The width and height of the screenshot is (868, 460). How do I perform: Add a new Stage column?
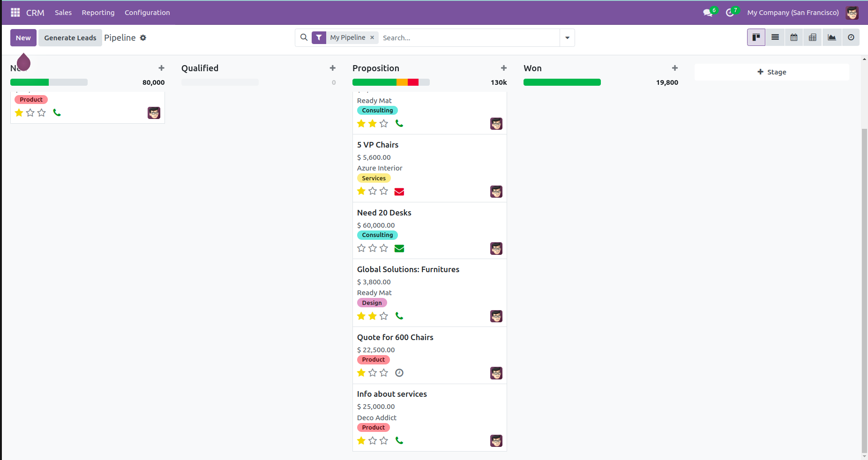tap(772, 72)
